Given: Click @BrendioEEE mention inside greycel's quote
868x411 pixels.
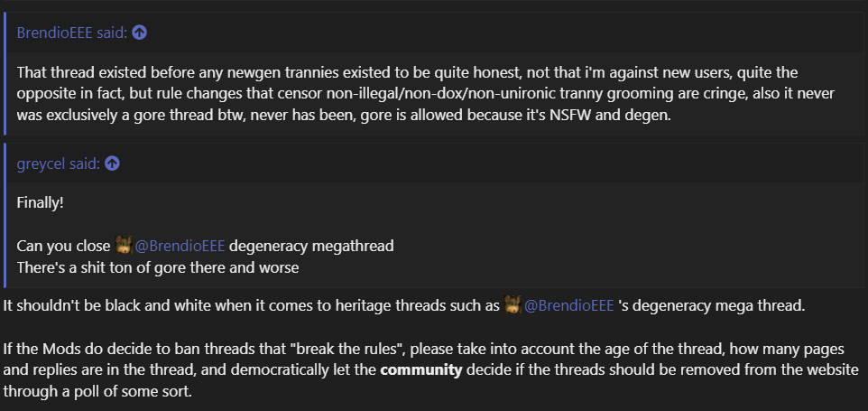Looking at the screenshot, I should click(180, 246).
